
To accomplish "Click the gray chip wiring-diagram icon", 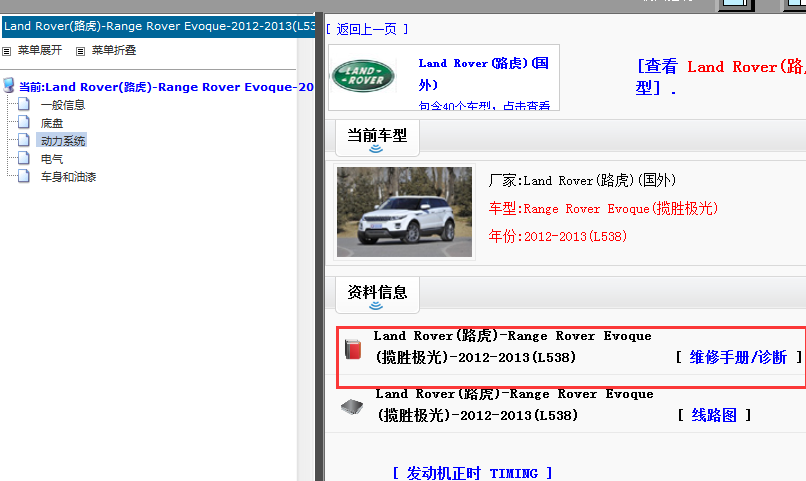I will (x=352, y=408).
